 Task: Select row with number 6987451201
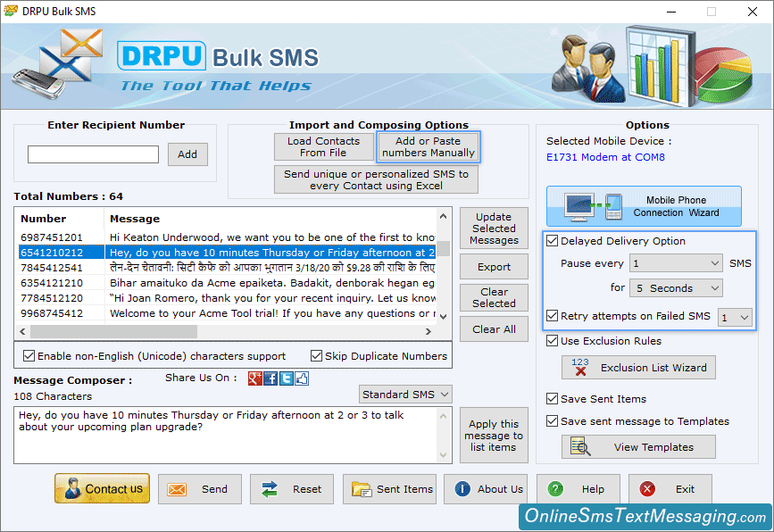click(228, 237)
